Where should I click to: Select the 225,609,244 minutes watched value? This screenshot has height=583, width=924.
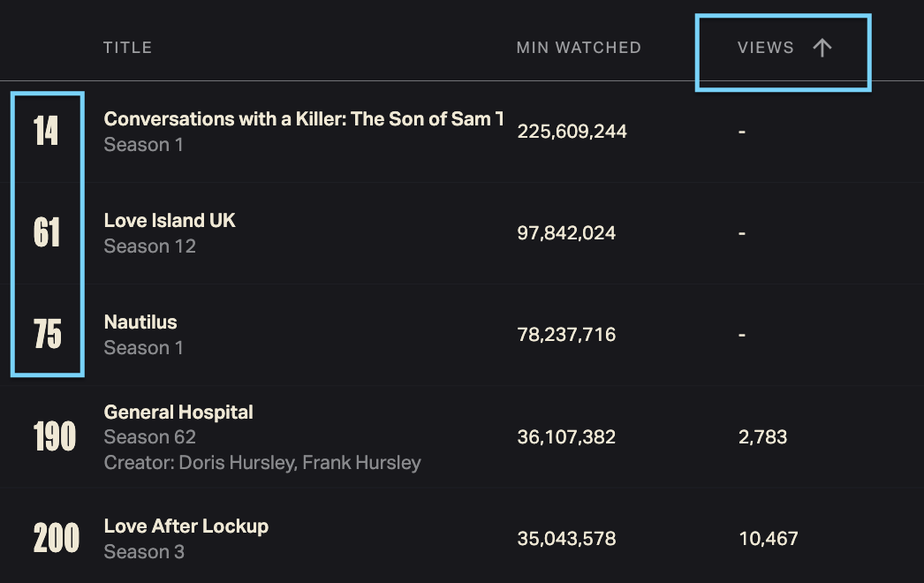click(x=572, y=132)
